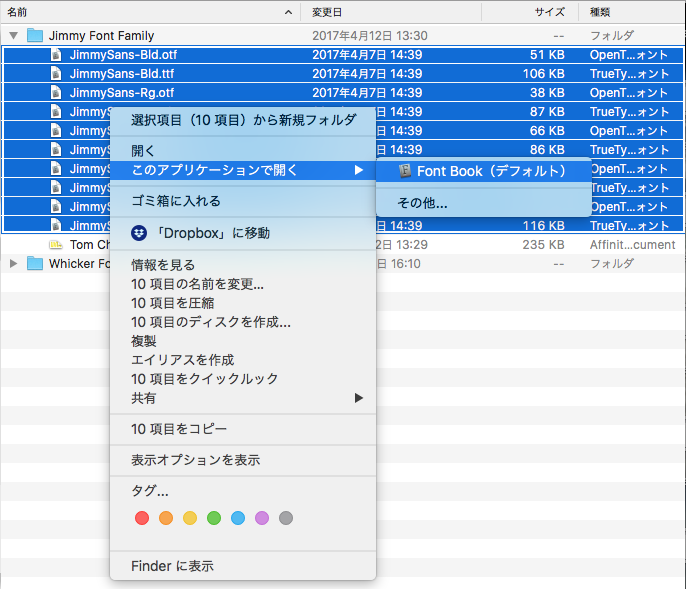Open the 共有 submenu arrow
686x589 pixels.
[x=359, y=398]
